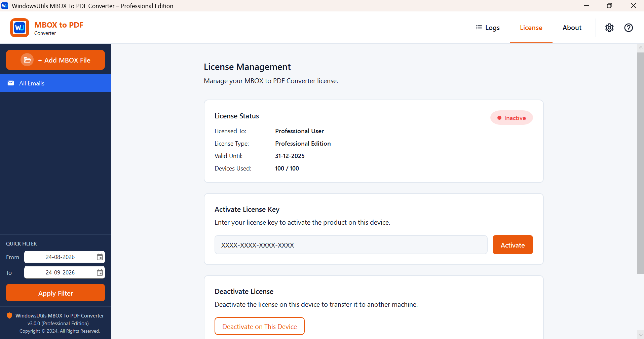Open the From date calendar picker
The width and height of the screenshot is (644, 339).
(100, 257)
